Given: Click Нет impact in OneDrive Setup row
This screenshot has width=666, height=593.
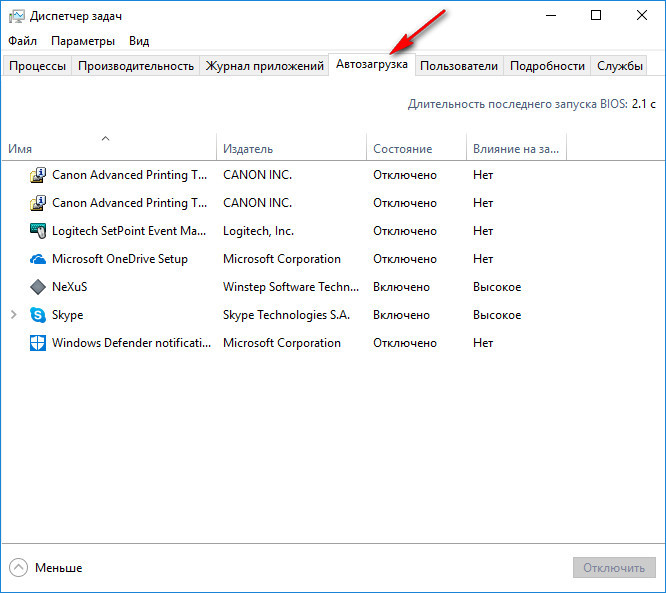Looking at the screenshot, I should (483, 259).
